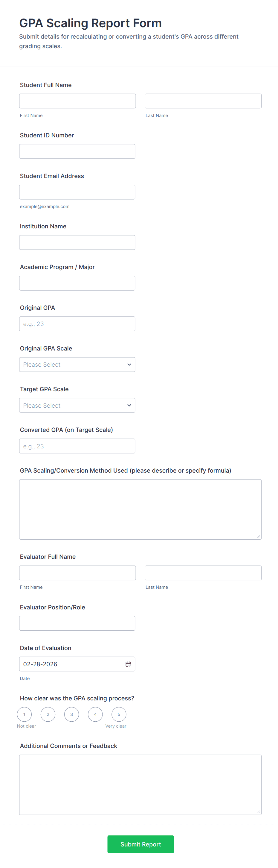Click the Submit Report button
278x868 pixels.
click(140, 844)
